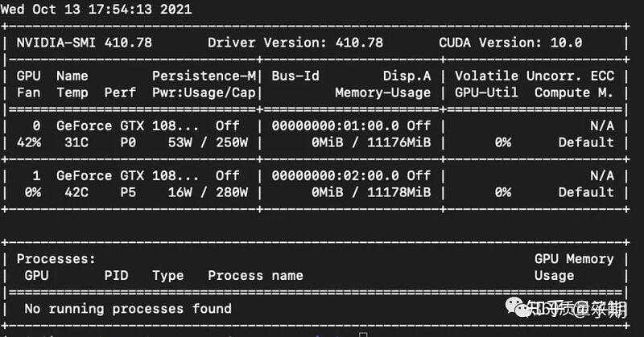The height and width of the screenshot is (337, 644).
Task: Click the 53W / 250W power reading
Action: [208, 142]
